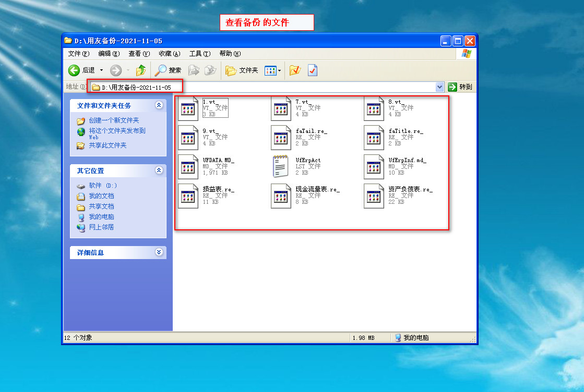Select the faTail.re_ file icon
584x392 pixels.
pyautogui.click(x=281, y=138)
